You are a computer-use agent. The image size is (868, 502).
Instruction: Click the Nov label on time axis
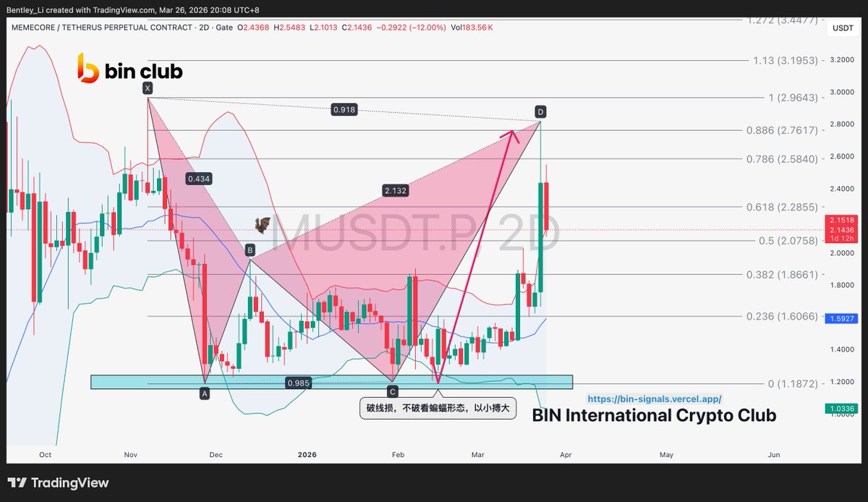[130, 455]
